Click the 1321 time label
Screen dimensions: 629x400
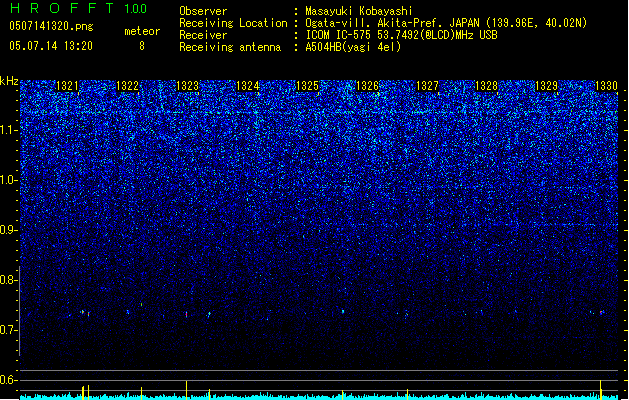click(x=67, y=86)
